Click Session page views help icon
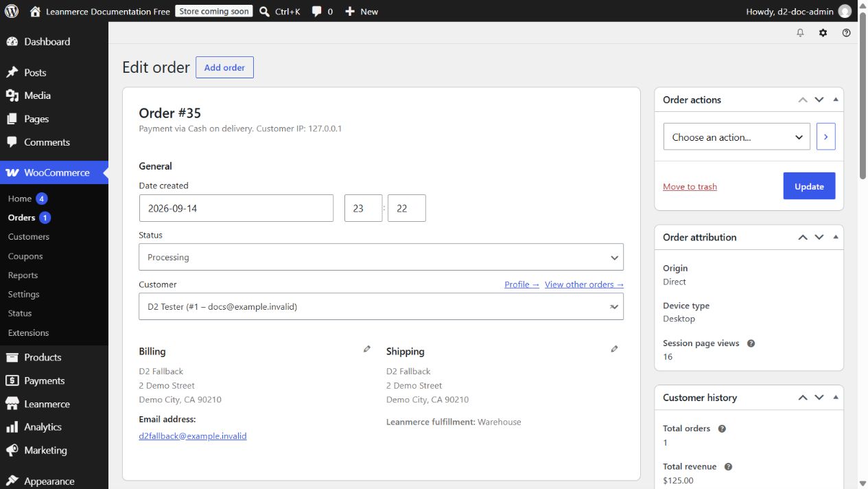 [x=751, y=343]
